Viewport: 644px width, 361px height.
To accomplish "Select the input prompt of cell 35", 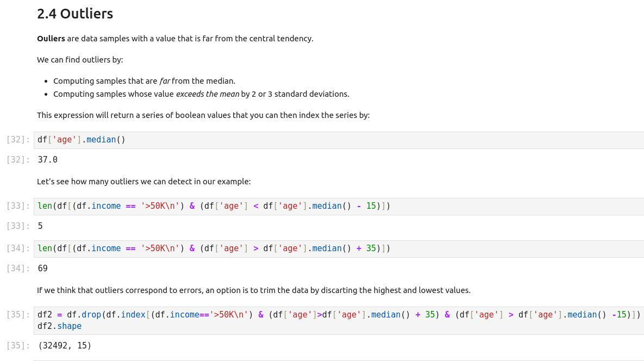I will point(18,315).
